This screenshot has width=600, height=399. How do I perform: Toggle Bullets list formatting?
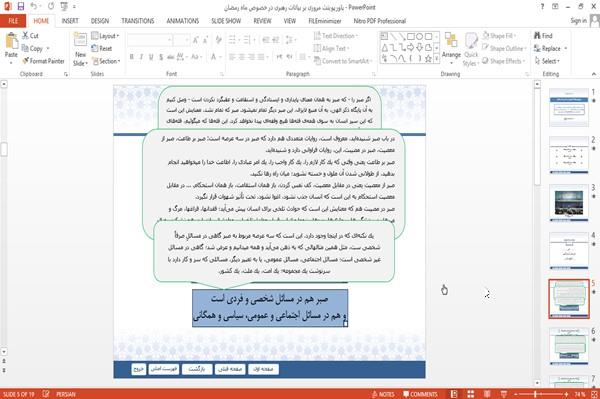tap(232, 39)
